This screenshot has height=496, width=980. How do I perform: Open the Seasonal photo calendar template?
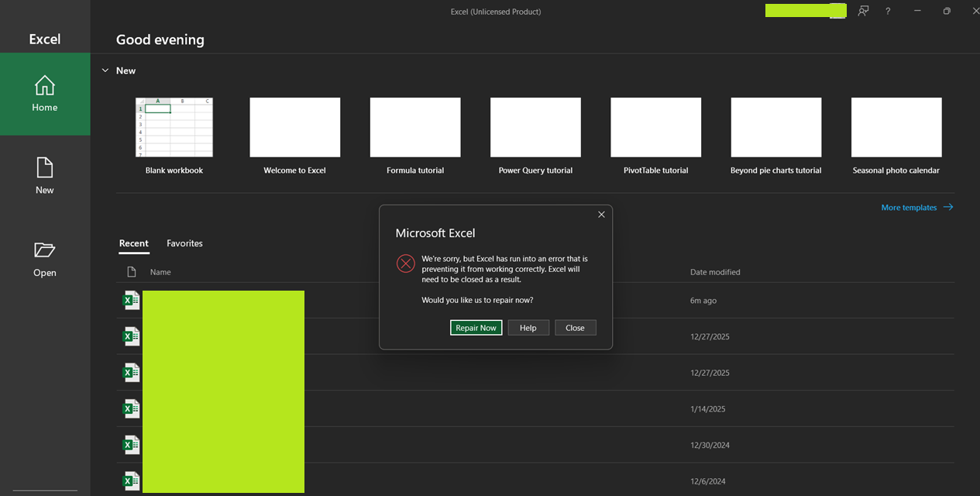coord(896,127)
